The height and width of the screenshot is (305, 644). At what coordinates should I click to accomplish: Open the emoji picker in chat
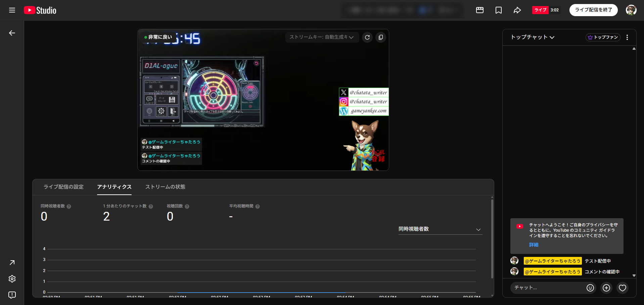point(590,288)
